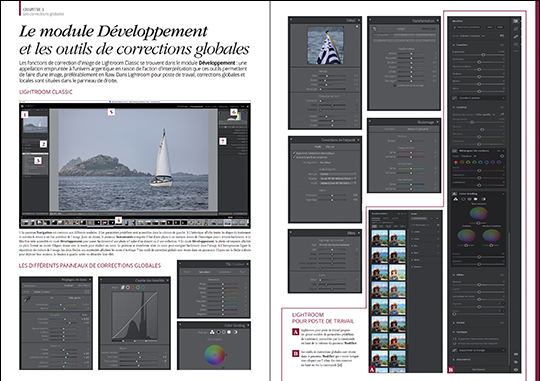Viewport: 540px width, 381px height.
Task: Click the eye show-original icon at sidebar bottom
Action: tap(516, 369)
